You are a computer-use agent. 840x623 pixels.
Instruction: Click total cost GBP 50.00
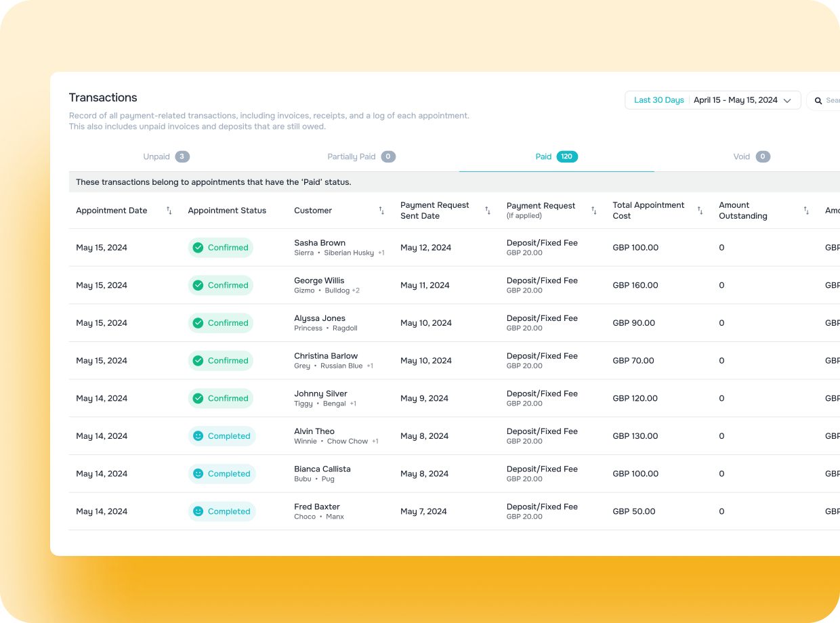point(634,512)
